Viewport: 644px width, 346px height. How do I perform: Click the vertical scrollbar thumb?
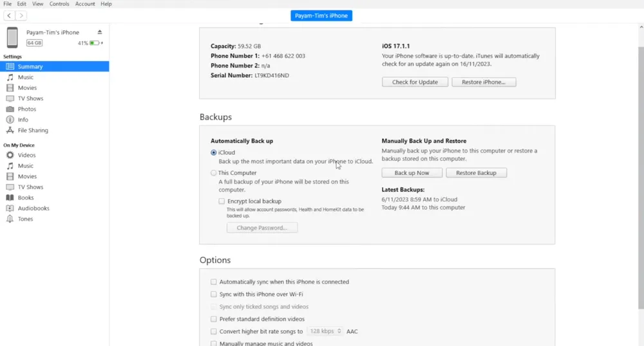tap(641, 178)
